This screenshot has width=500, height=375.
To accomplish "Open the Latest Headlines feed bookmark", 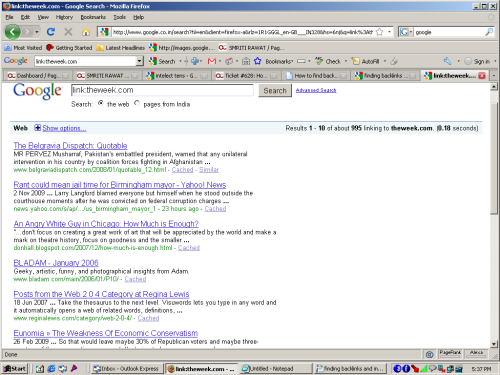I will (x=121, y=48).
